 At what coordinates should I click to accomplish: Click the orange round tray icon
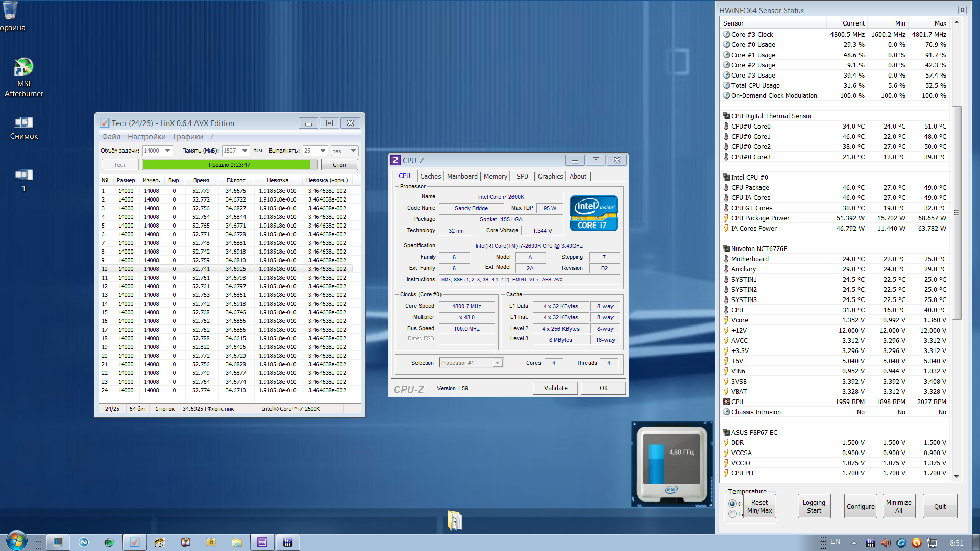(917, 543)
